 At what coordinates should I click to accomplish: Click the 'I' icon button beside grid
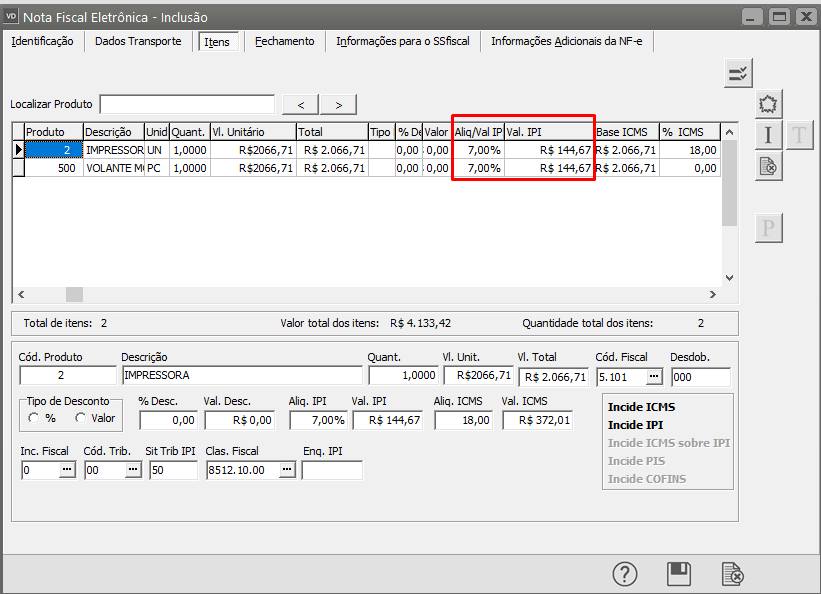pos(767,135)
